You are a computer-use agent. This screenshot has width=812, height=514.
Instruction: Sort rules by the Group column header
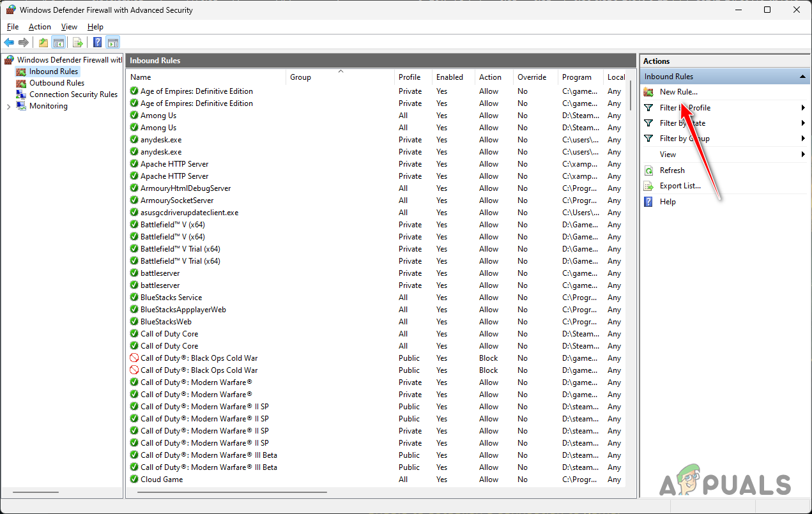pos(300,77)
